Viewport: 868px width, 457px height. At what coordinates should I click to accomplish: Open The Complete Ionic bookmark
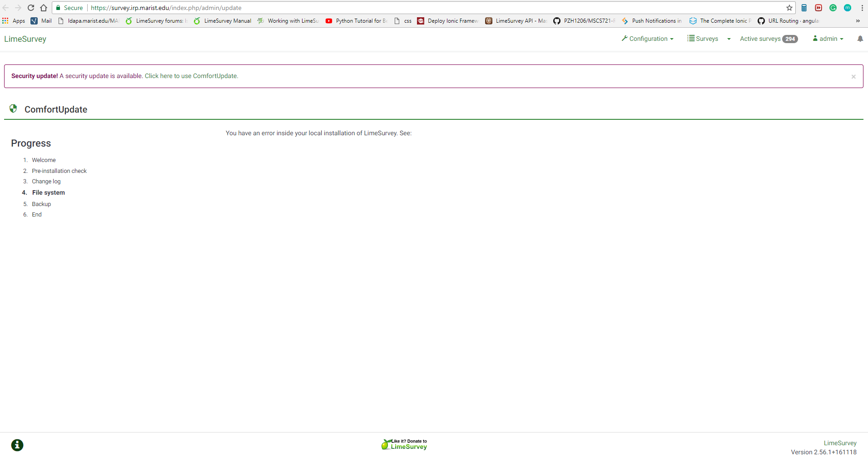pyautogui.click(x=720, y=21)
